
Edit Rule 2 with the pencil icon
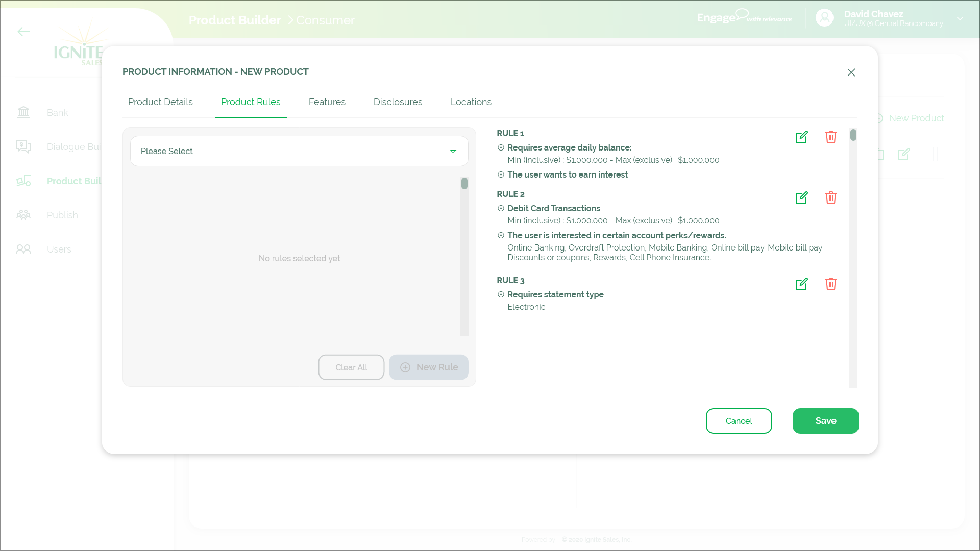(x=801, y=197)
